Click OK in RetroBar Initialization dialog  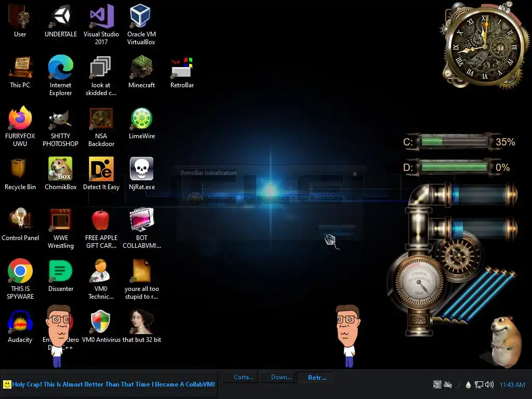click(337, 231)
